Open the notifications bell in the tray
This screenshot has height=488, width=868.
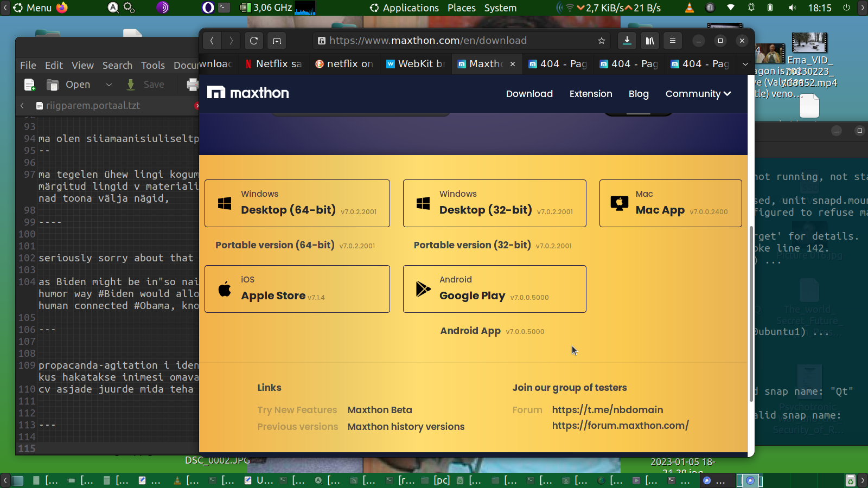751,8
